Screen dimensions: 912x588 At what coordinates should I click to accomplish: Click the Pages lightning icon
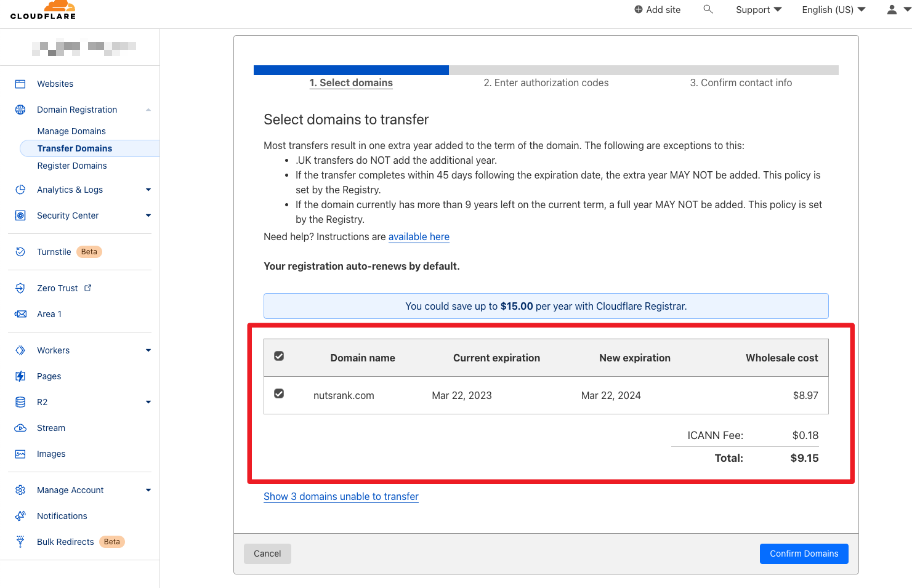click(x=20, y=376)
